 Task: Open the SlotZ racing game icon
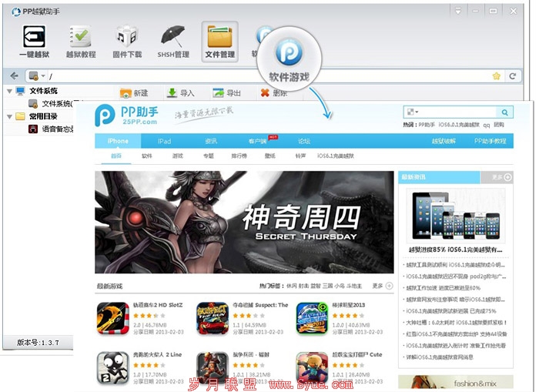click(112, 318)
